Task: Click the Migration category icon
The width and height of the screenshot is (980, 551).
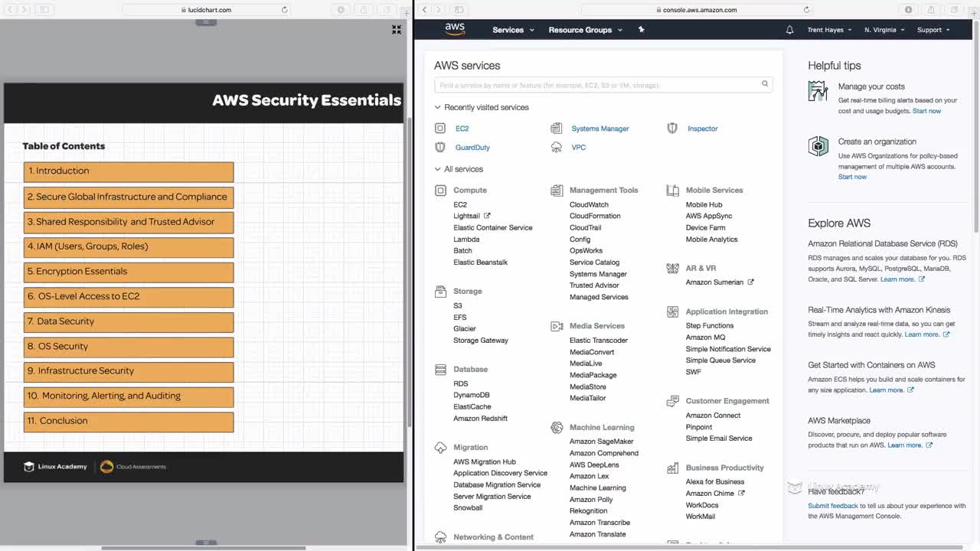Action: pos(440,448)
